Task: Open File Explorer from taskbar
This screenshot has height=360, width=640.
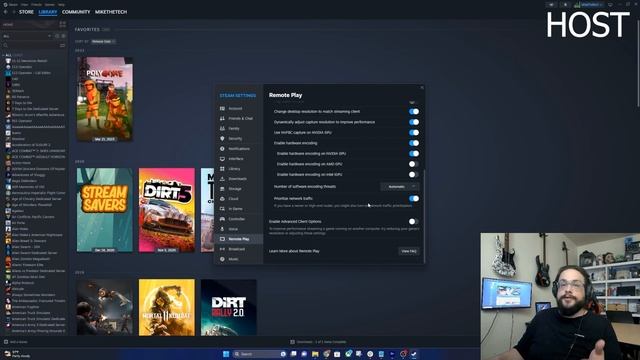Action: (315, 354)
